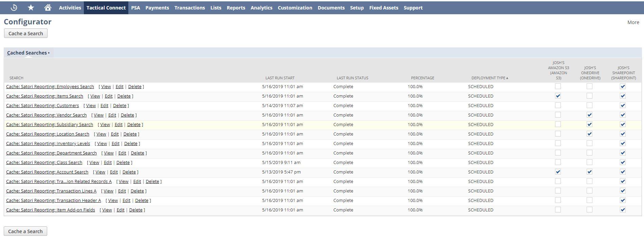Open Cache: Satori Reporting: Customers search
This screenshot has width=644, height=246.
click(42, 106)
